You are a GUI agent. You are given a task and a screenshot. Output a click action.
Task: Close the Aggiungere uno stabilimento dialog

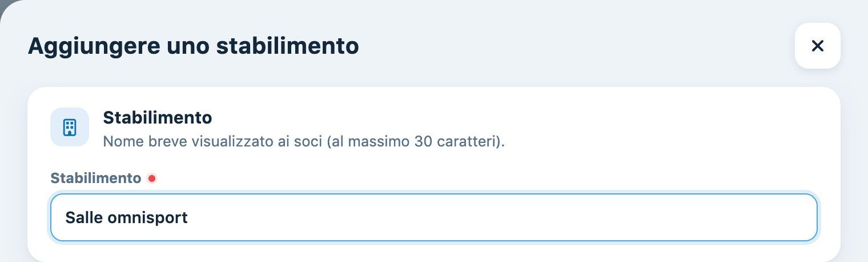click(x=817, y=46)
